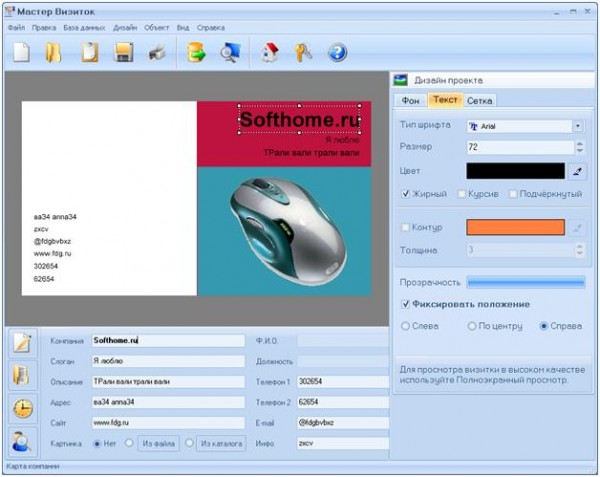
Task: Click the Адрес input field
Action: pyautogui.click(x=168, y=402)
